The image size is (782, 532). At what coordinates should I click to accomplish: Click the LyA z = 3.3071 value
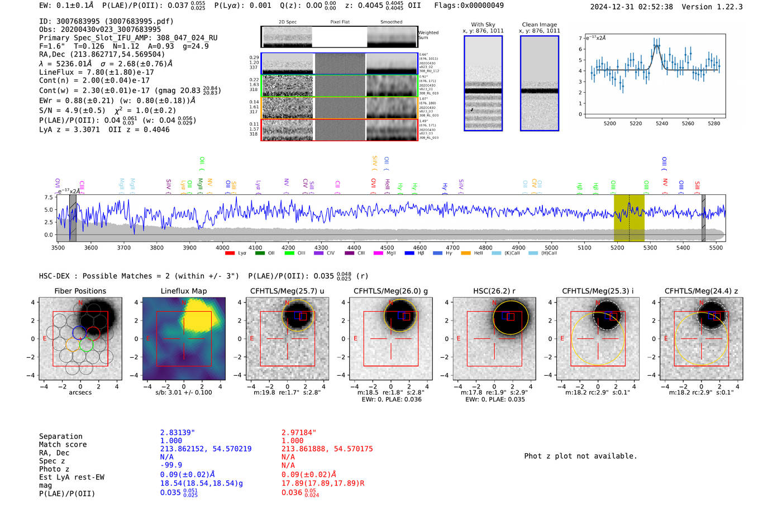point(70,130)
